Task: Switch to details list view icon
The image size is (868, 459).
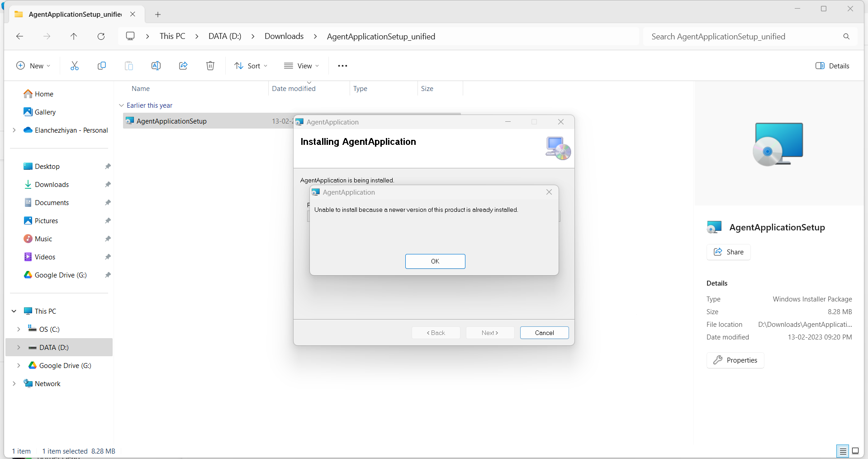Action: 843,451
